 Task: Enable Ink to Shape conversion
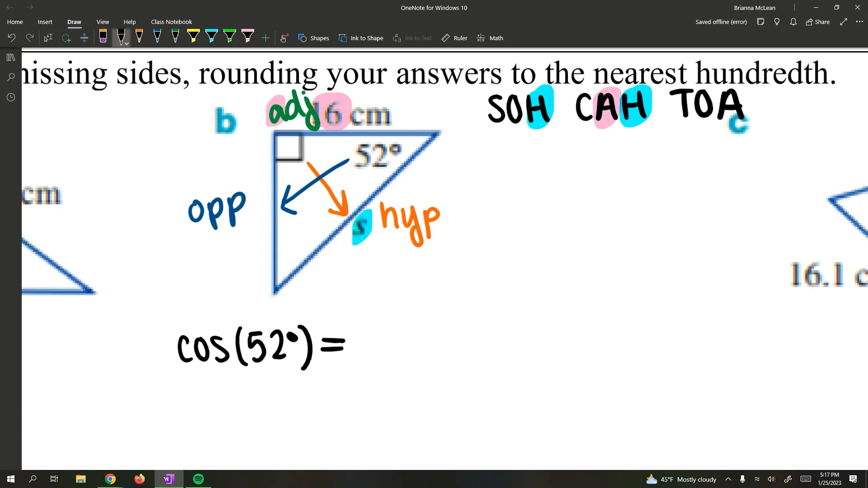361,38
